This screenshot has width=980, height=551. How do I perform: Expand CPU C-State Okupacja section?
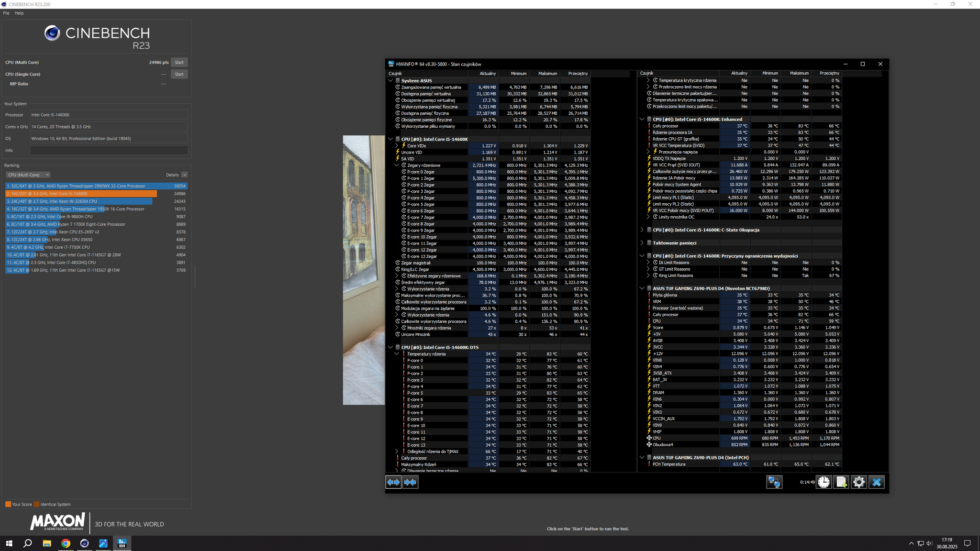tap(642, 230)
